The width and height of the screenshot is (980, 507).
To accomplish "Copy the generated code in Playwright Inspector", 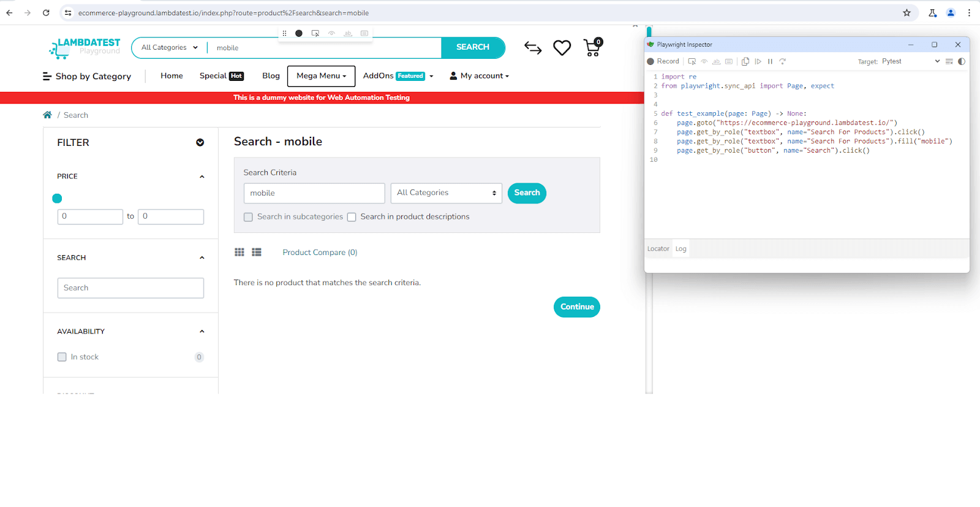I will coord(745,61).
